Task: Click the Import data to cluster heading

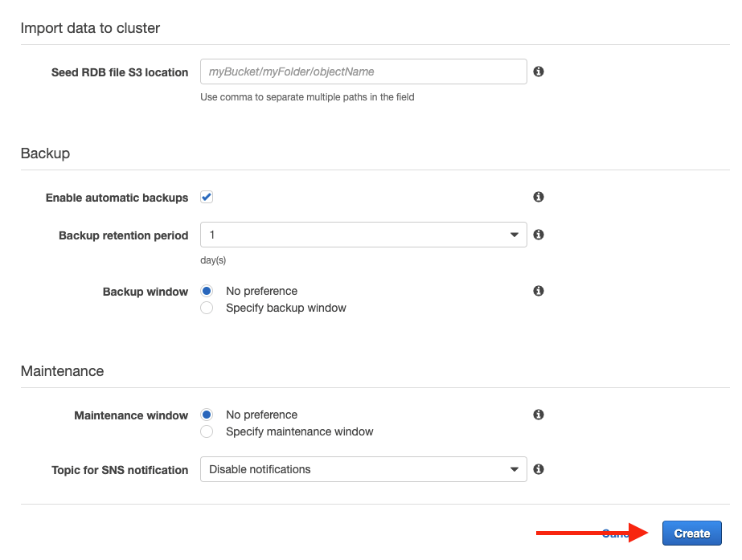Action: [90, 28]
